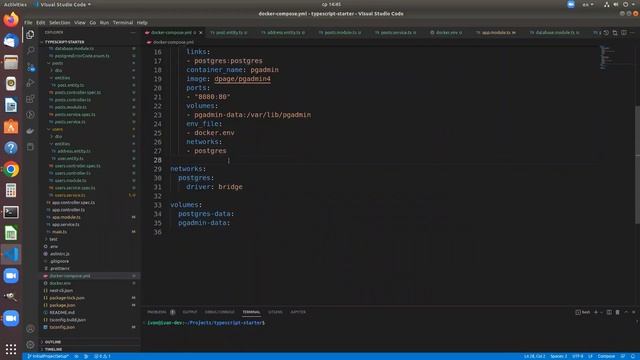Image resolution: width=640 pixels, height=360 pixels.
Task: Open the dpage/pgadmin4 image link
Action: pyautogui.click(x=242, y=79)
